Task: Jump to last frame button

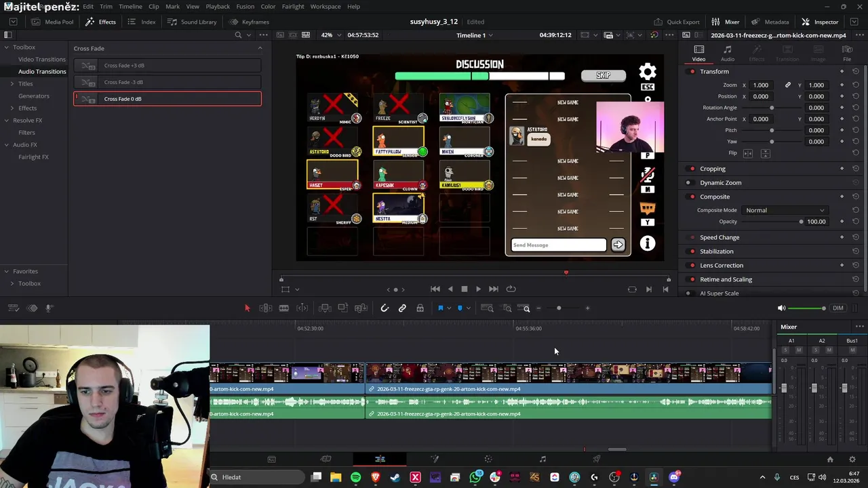Action: [494, 289]
